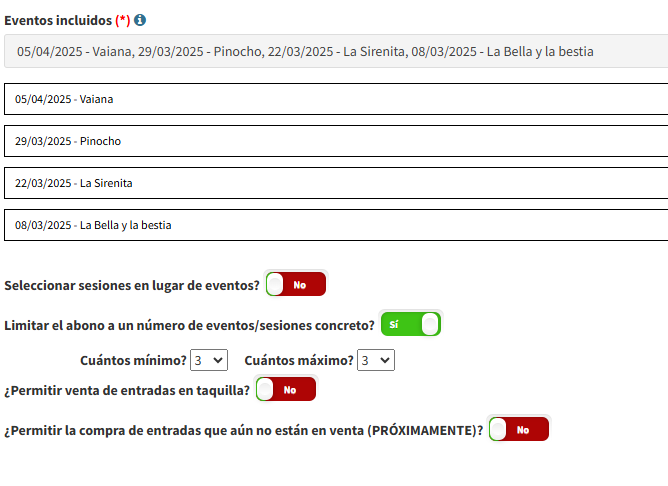Click the Cuántos mínimo label
This screenshot has height=486, width=668.
click(133, 360)
